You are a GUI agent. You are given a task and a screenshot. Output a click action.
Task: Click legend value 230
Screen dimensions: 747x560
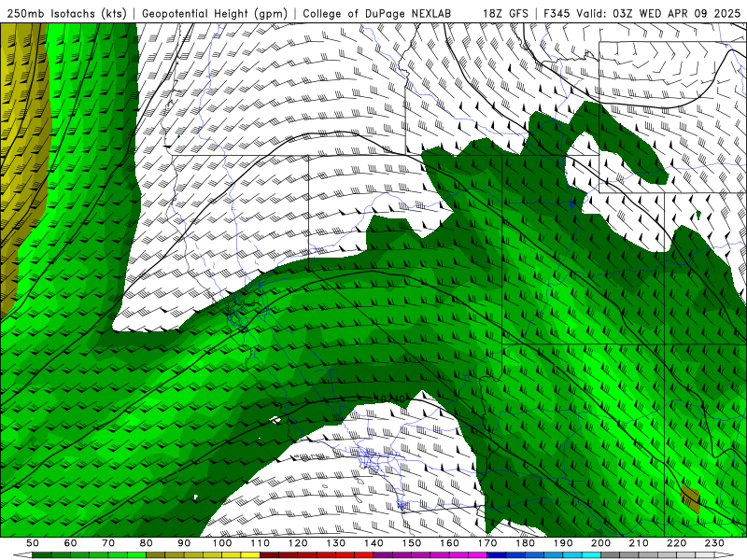(x=714, y=543)
